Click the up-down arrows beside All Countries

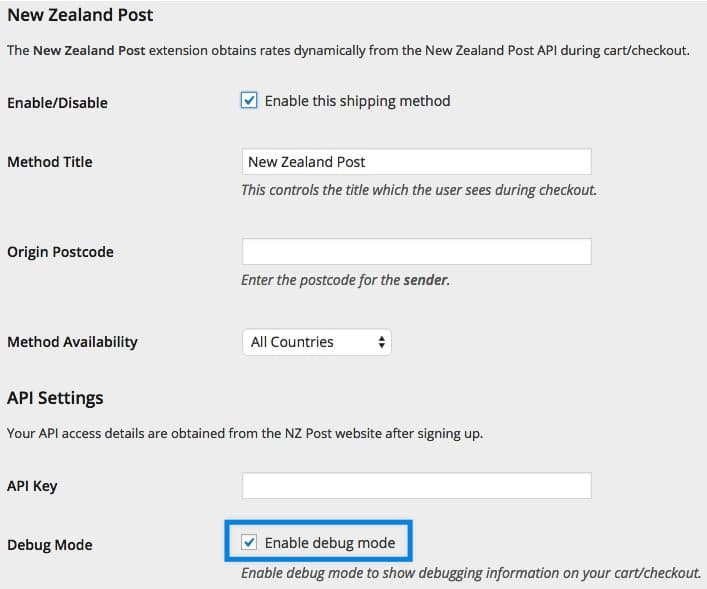381,342
